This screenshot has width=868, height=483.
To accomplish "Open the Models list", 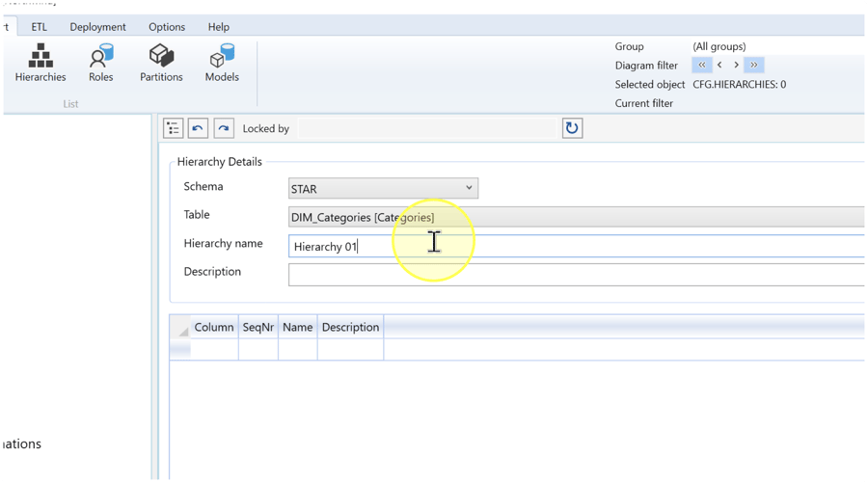I will click(222, 63).
